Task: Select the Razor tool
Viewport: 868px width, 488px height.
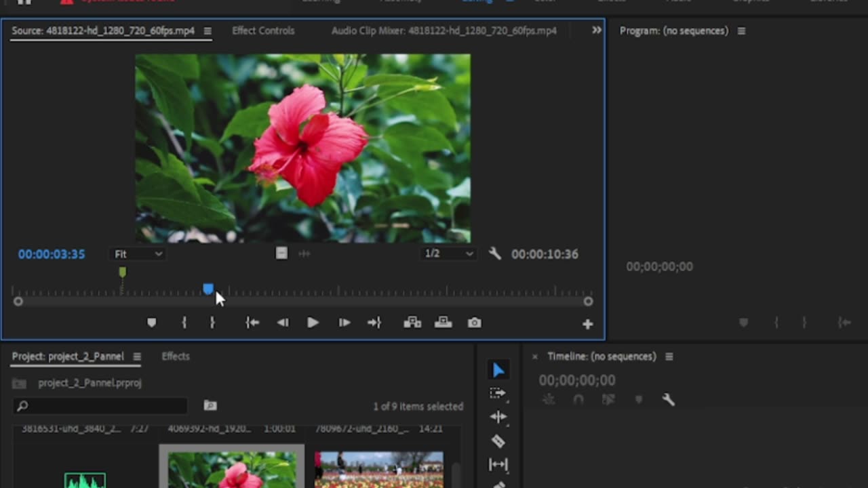Action: click(498, 441)
